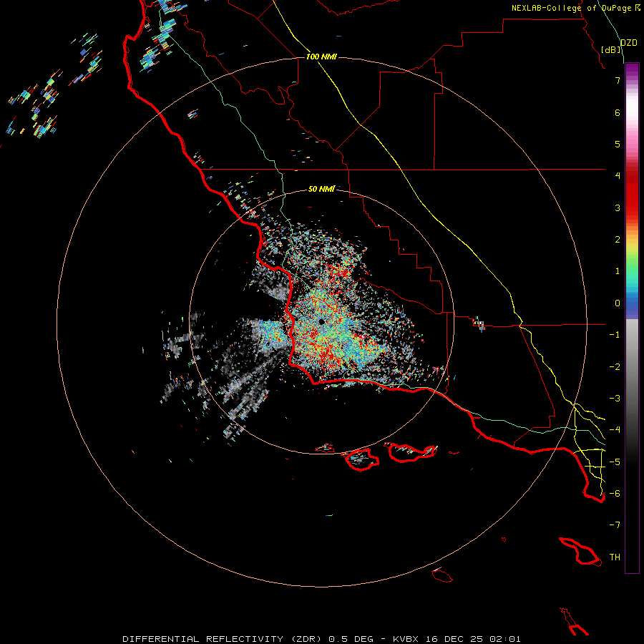Click the "0.5 DEG" elevation angle text
This screenshot has height=644, width=644.
(x=351, y=639)
